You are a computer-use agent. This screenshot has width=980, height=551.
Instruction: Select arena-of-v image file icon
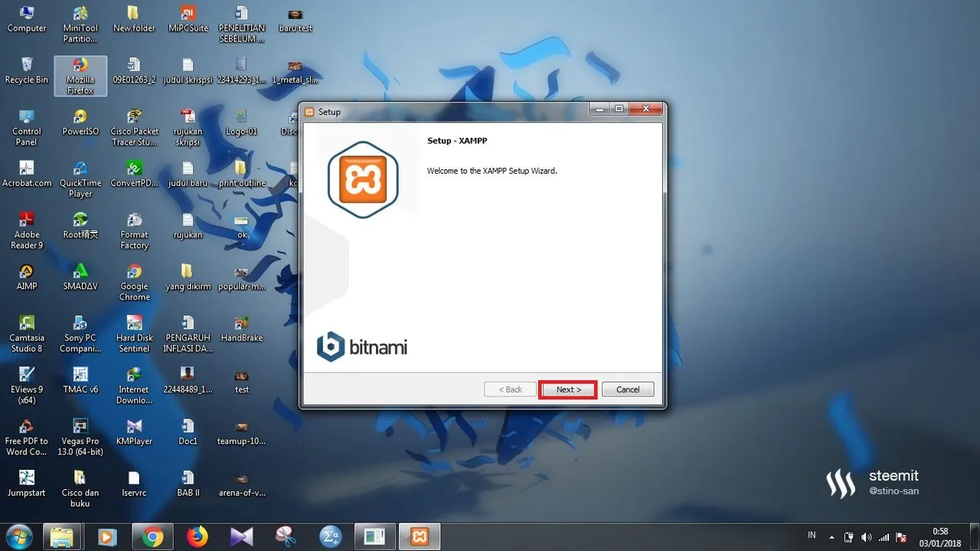point(241,484)
